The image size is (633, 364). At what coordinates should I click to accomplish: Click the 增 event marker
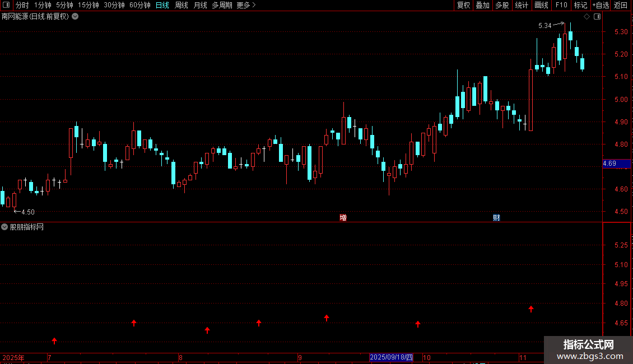343,218
